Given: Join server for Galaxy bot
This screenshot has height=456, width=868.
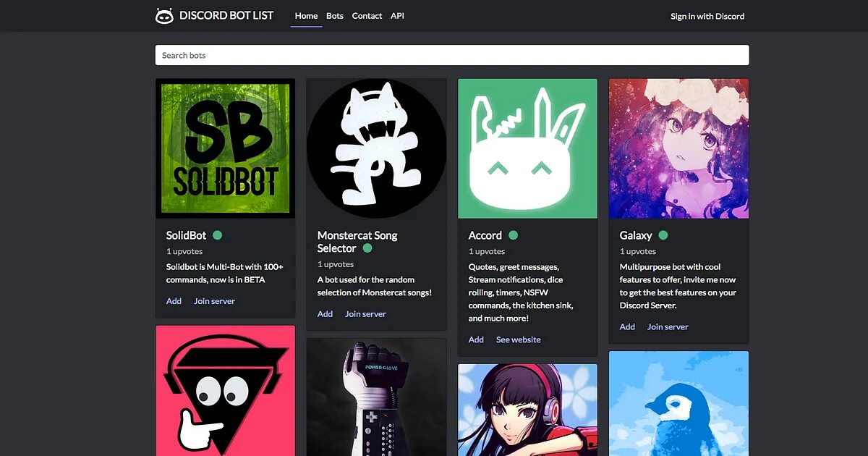Looking at the screenshot, I should pyautogui.click(x=668, y=327).
